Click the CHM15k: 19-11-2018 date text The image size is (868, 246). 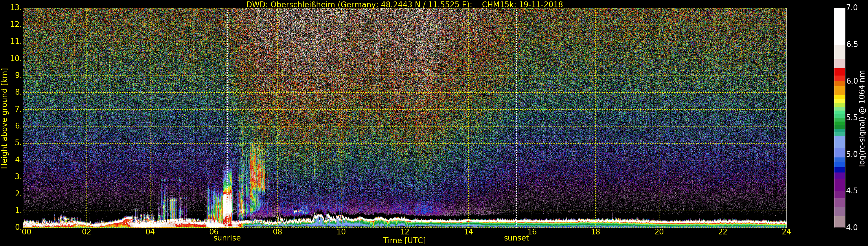[x=522, y=4]
